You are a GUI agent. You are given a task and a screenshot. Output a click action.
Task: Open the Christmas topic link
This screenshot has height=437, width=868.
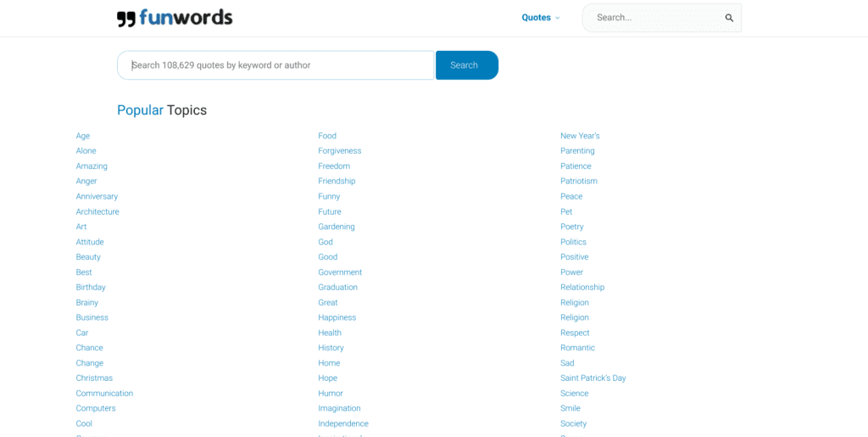coord(94,378)
